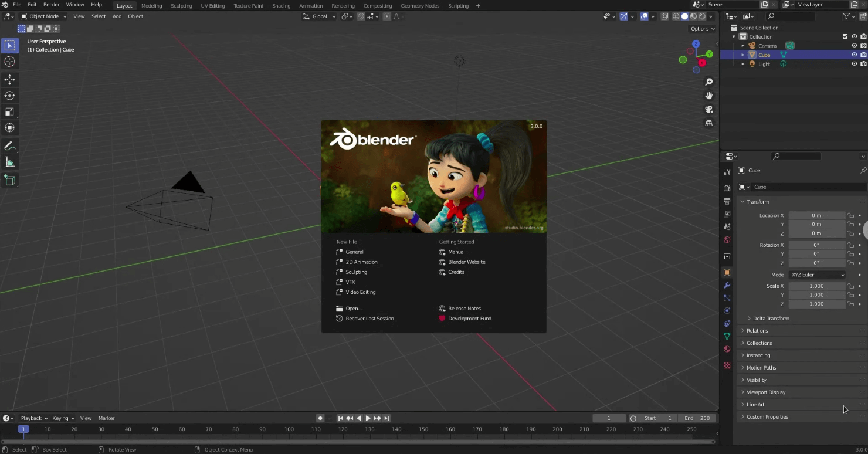Screen dimensions: 868x454
Task: Open the Playback dropdown in timeline
Action: (34, 418)
